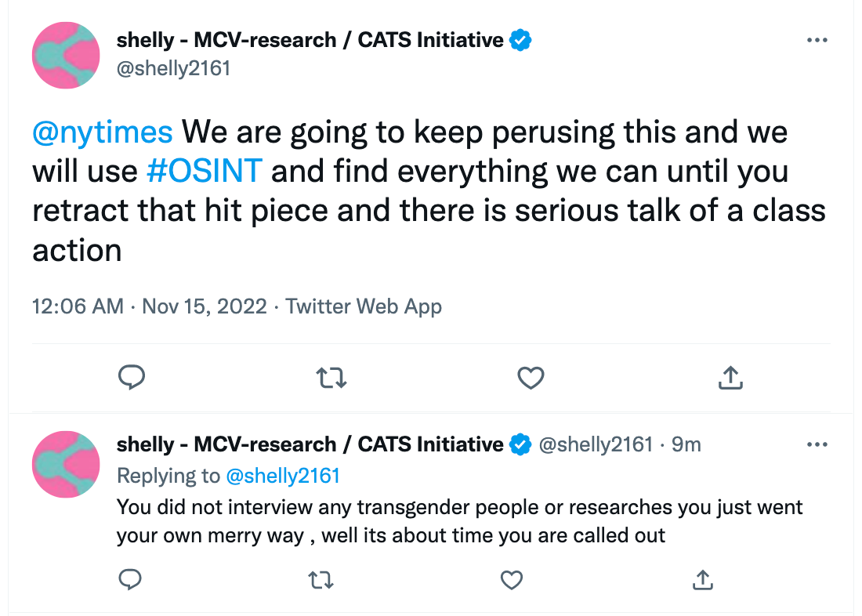Share the main tweet via the share icon
Image resolution: width=862 pixels, height=616 pixels.
[x=730, y=378]
